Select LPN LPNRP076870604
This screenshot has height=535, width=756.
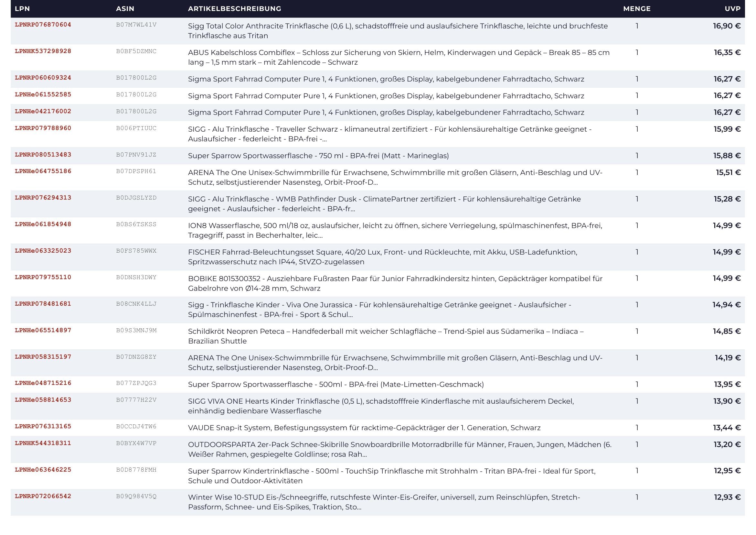click(x=43, y=25)
